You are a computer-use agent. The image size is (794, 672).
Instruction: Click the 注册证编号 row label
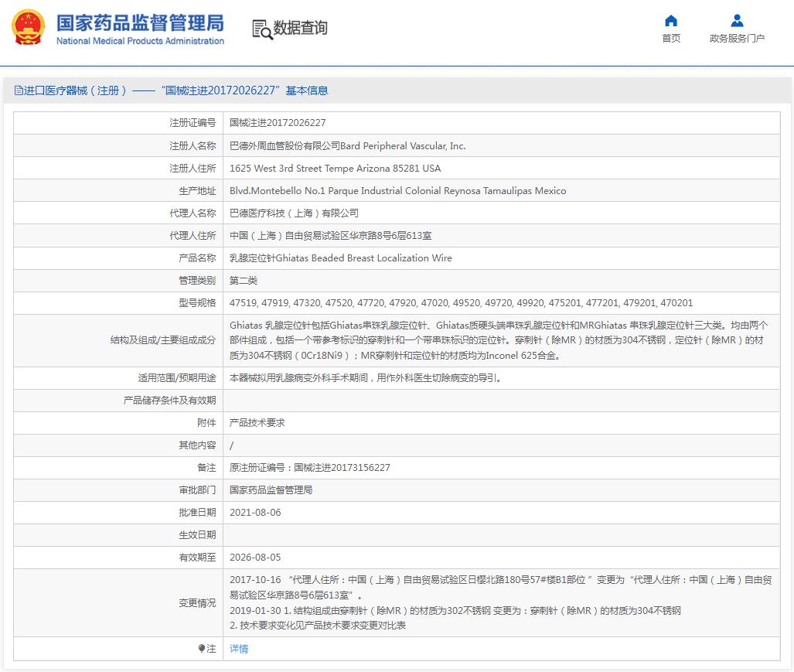point(193,122)
